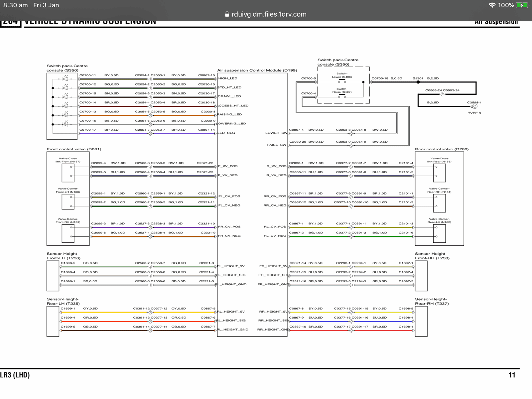The height and width of the screenshot is (399, 532).
Task: Tap the 'Valve-Cross link-Front (N157)' label
Action: (x=68, y=160)
